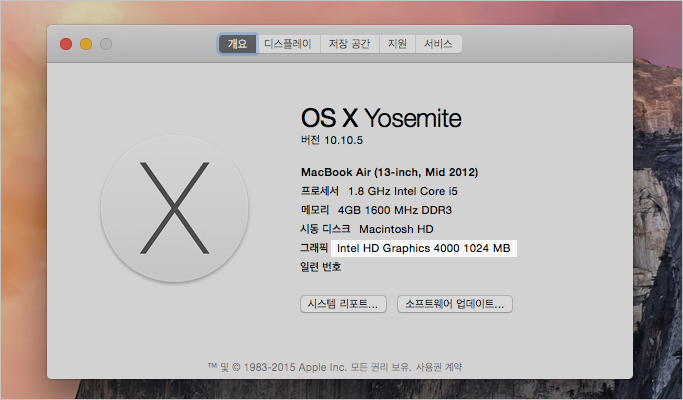Click the 1.8 GHz Intel Core i5 value
Viewport: 683px width, 400px height.
pos(403,191)
